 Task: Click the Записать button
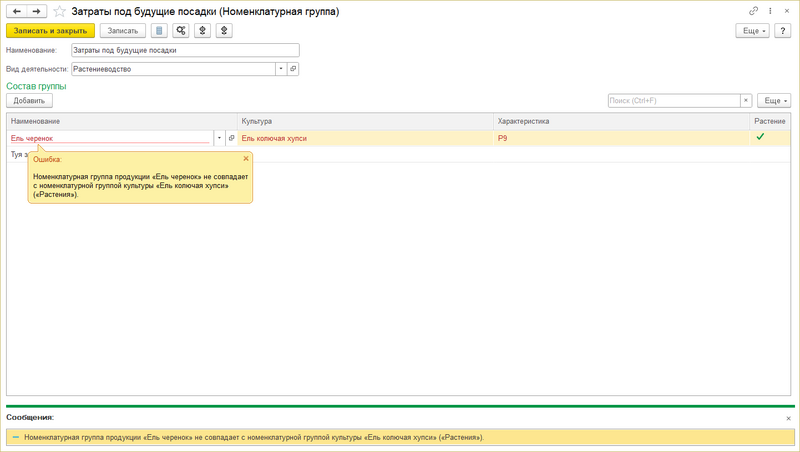pos(123,31)
